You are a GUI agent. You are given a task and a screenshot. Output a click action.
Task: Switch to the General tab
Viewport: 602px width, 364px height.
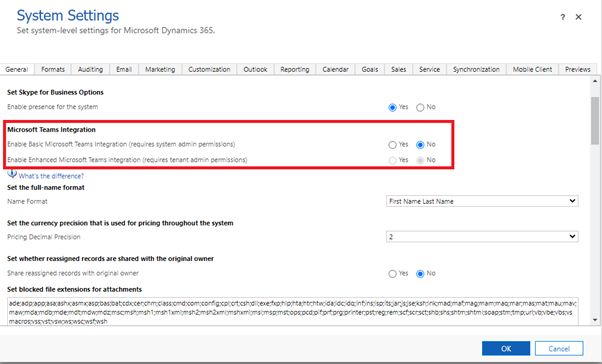click(17, 69)
